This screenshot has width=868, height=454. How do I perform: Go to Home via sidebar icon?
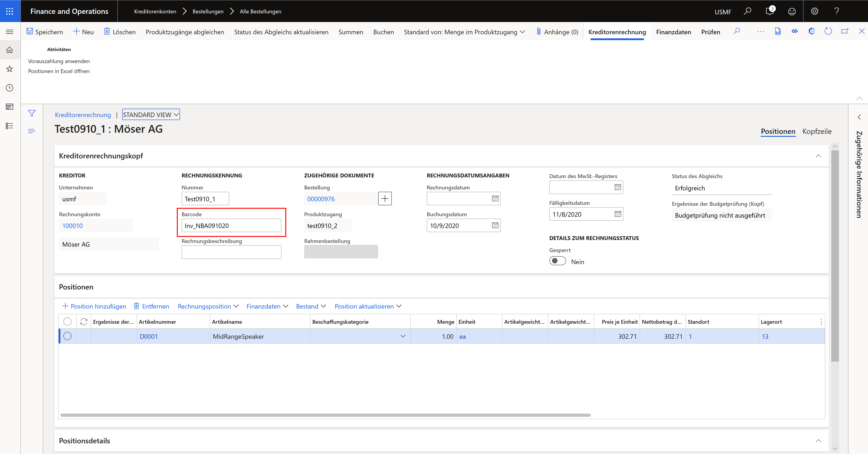(10, 50)
